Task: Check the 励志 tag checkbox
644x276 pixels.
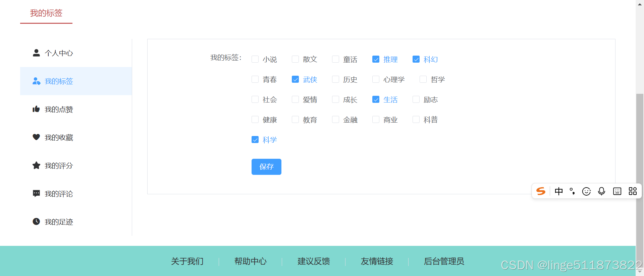Action: click(416, 99)
